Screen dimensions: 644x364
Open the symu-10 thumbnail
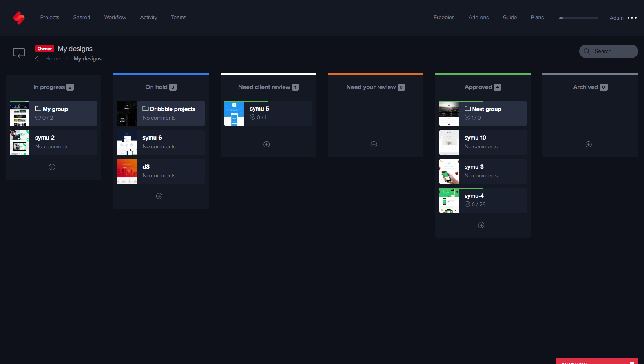[449, 142]
